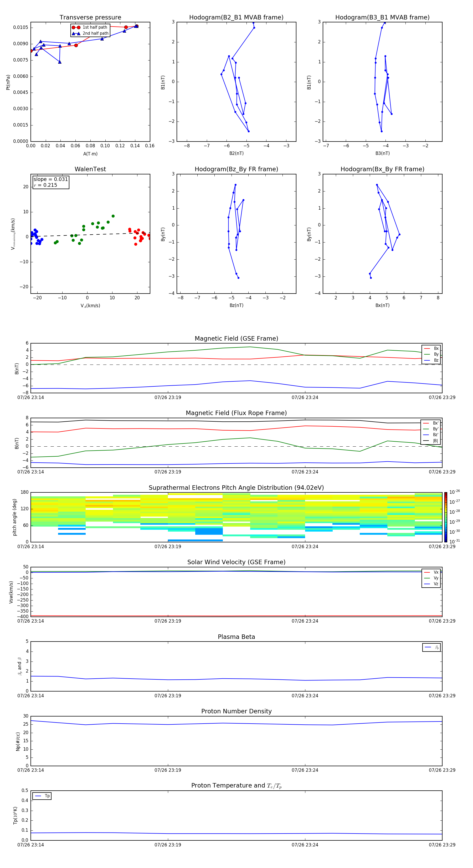Click the Vz entry in velocity legend

click(x=431, y=584)
